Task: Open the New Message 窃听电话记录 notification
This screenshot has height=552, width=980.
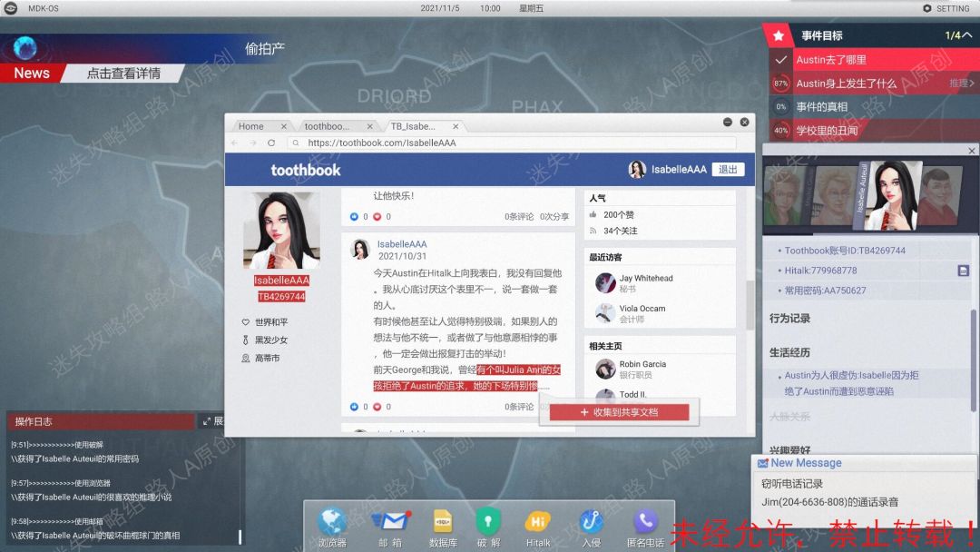Action: [865, 493]
